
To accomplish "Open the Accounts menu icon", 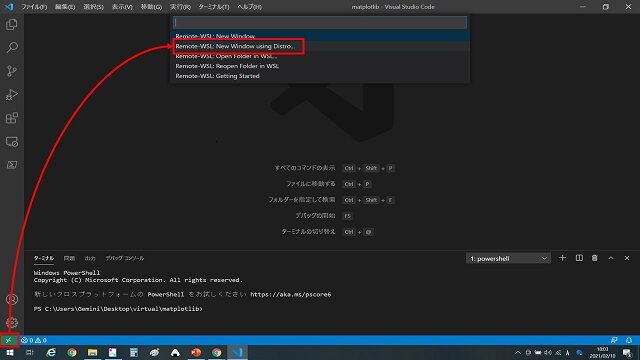I will point(12,299).
